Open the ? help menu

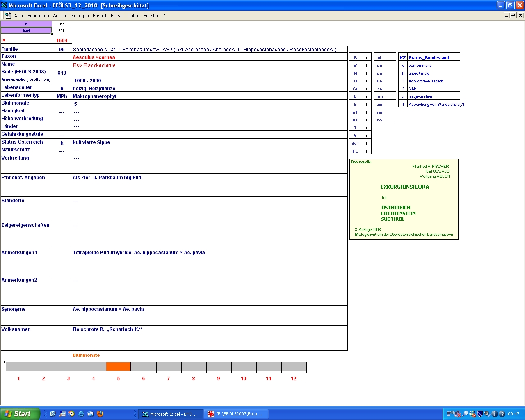[x=164, y=16]
